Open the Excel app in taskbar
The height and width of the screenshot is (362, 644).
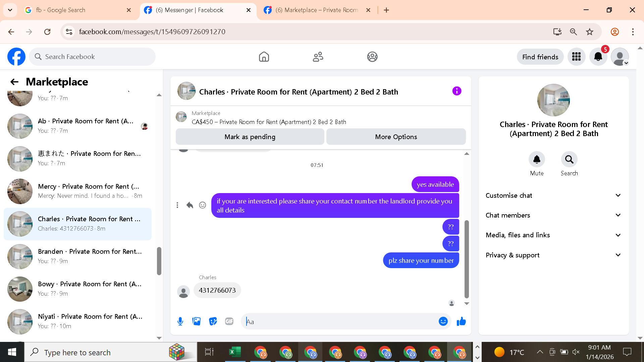pyautogui.click(x=235, y=352)
